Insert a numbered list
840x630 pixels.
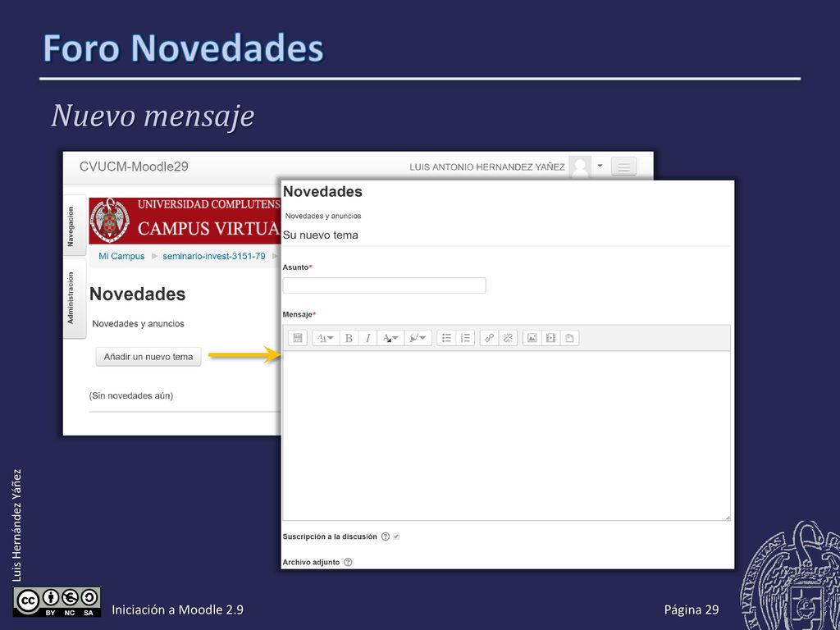pyautogui.click(x=466, y=338)
